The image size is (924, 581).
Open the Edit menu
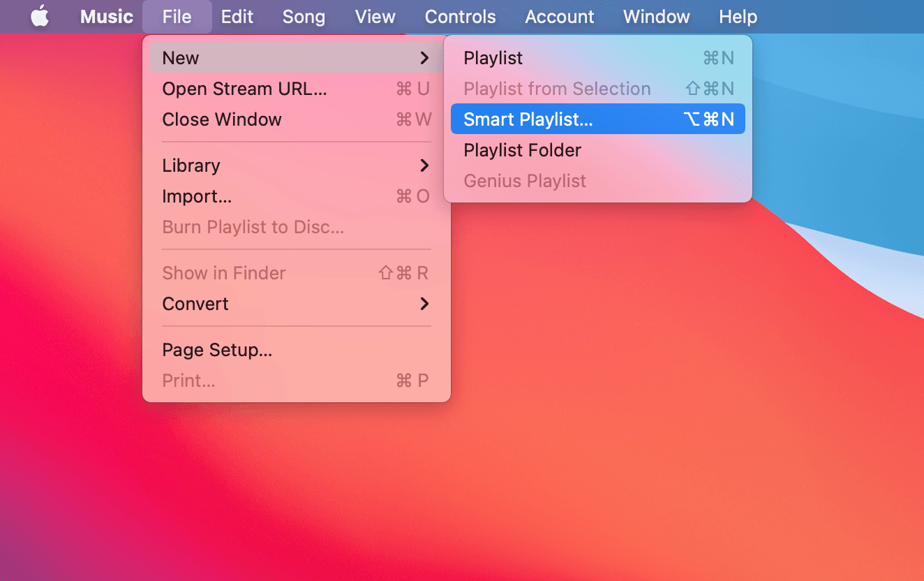(x=237, y=17)
